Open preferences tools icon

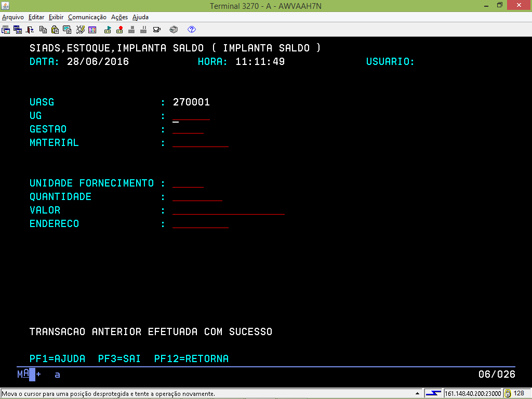pyautogui.click(x=81, y=30)
